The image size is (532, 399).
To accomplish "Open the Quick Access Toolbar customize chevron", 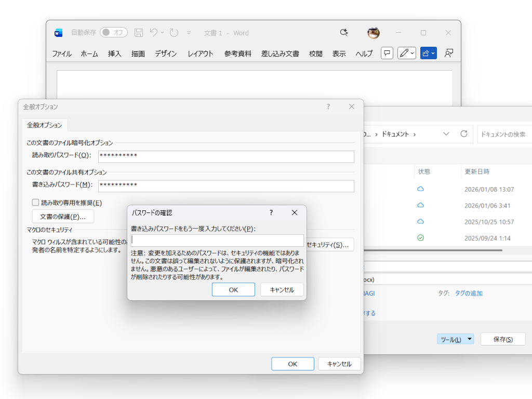I will 189,32.
